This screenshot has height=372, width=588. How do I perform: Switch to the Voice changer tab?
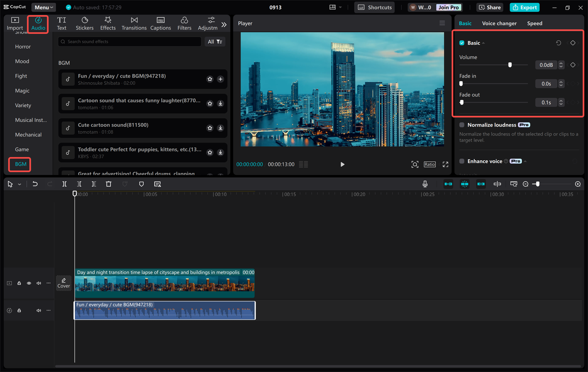click(499, 23)
